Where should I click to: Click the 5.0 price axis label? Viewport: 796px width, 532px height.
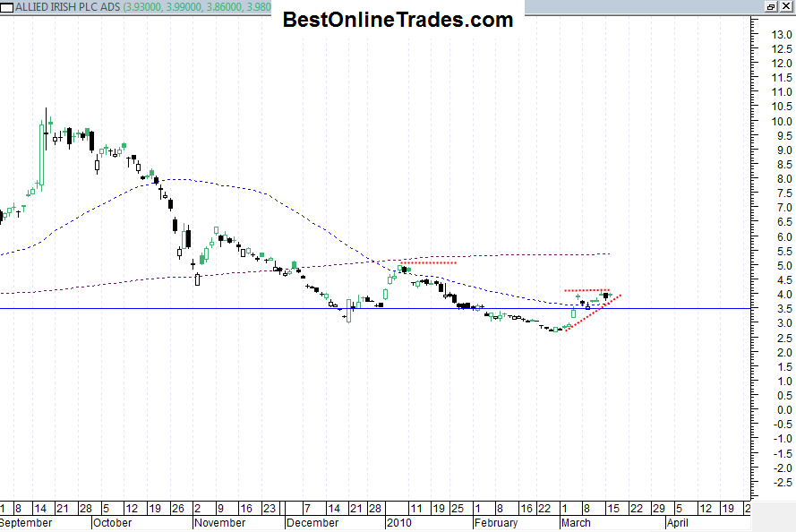click(785, 266)
